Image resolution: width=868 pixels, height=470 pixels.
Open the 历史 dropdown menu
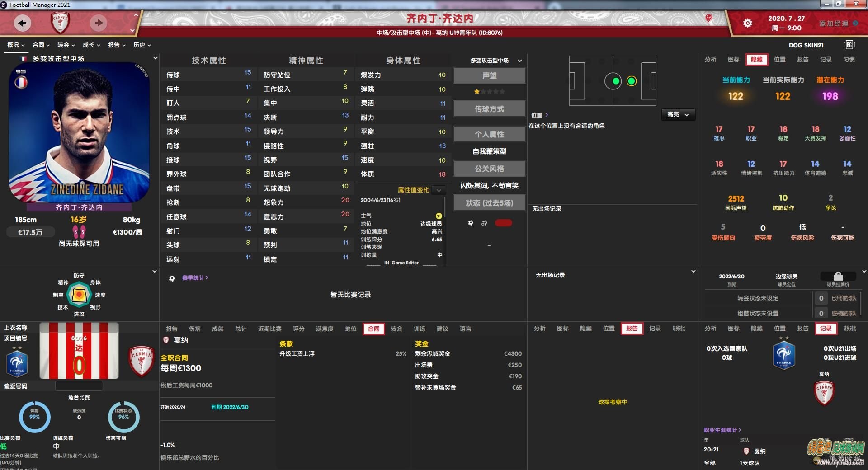[142, 45]
